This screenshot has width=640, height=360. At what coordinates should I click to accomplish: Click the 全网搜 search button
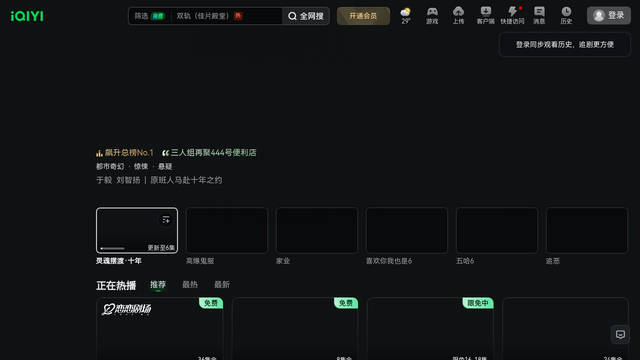[x=306, y=16]
